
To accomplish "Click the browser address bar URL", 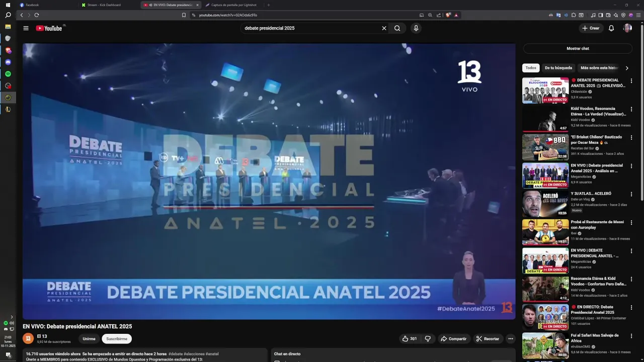I will pyautogui.click(x=228, y=15).
